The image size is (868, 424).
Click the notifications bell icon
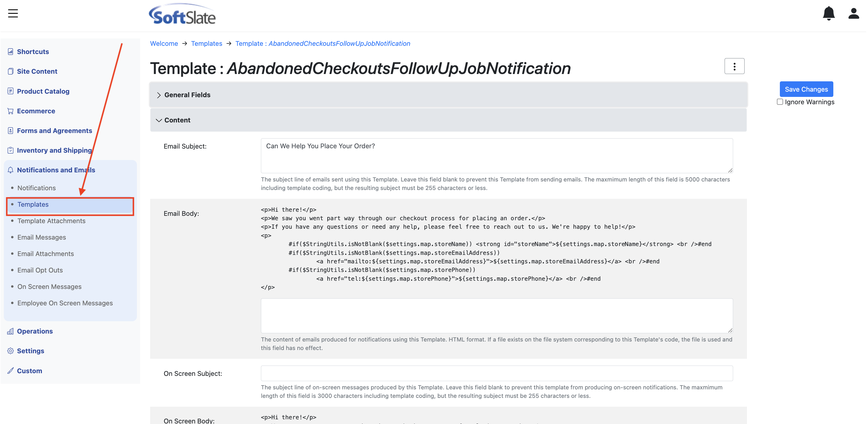pyautogui.click(x=828, y=14)
